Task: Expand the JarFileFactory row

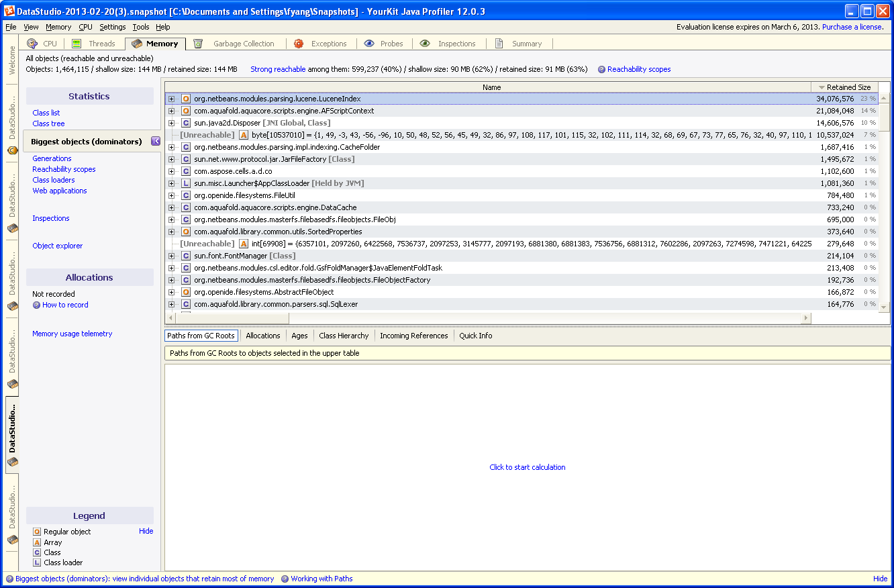Action: (x=172, y=159)
